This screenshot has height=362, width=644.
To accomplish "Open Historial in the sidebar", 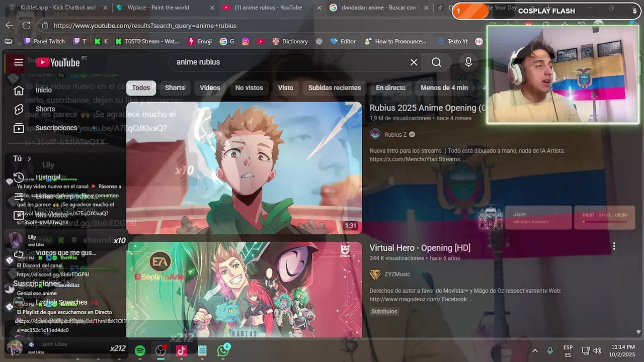I will point(48,177).
